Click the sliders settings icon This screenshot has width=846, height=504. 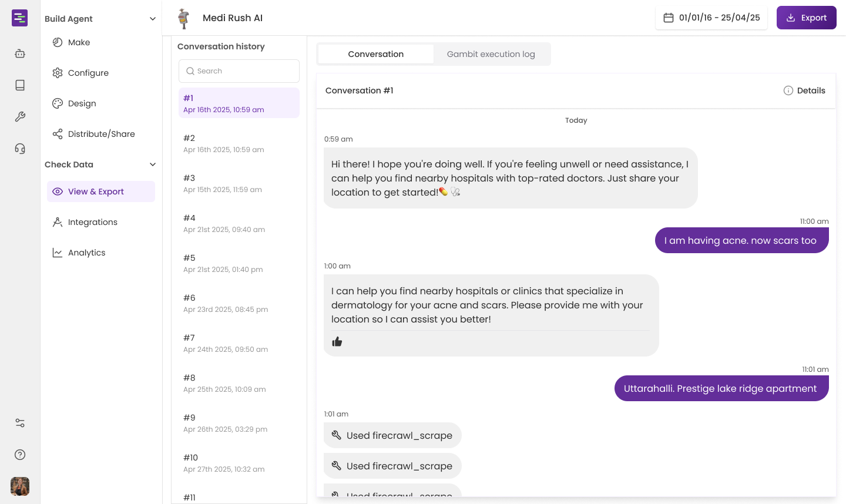tap(20, 423)
